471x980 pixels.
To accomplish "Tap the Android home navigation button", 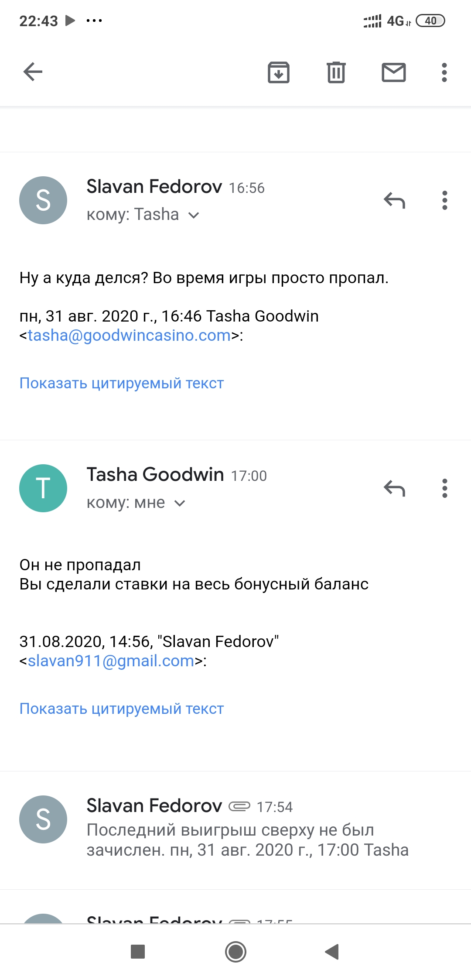I will [235, 952].
